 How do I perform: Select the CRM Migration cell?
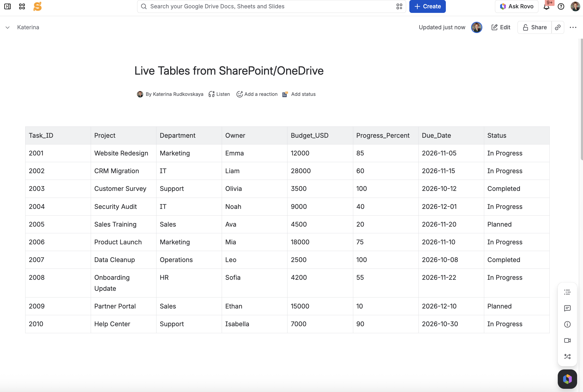[x=123, y=171]
